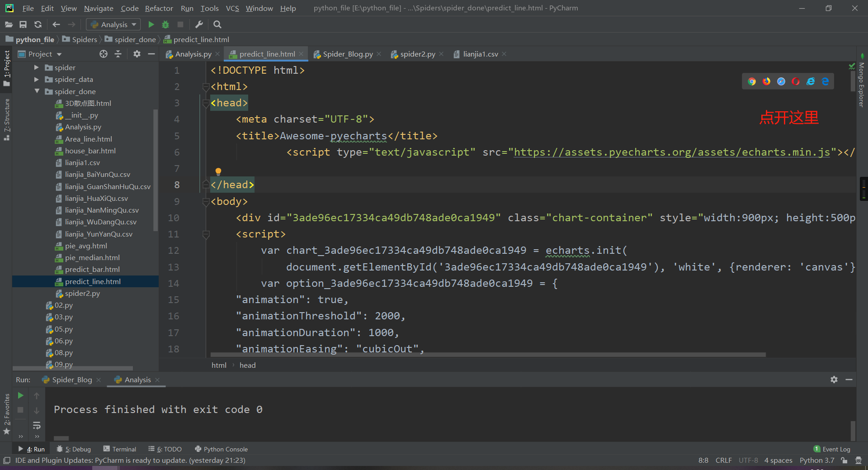The height and width of the screenshot is (470, 868).
Task: Fold the html tag at line 2
Action: (206, 87)
